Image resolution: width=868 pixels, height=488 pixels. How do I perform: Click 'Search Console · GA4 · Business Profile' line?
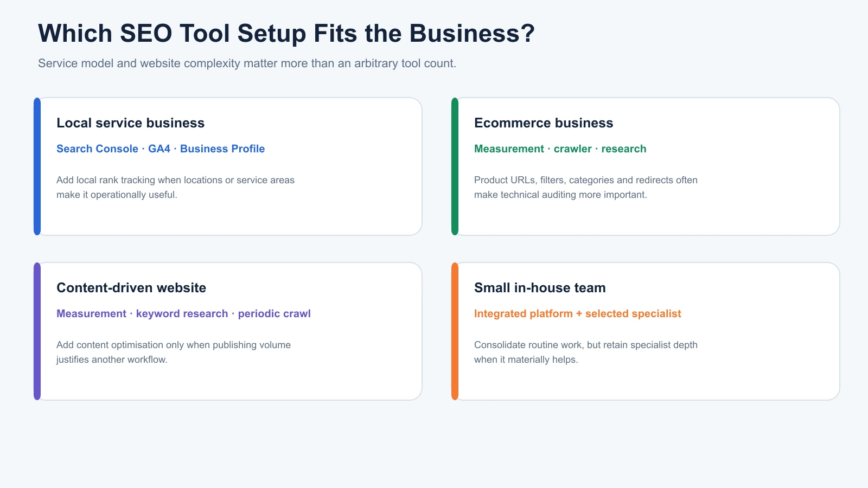pyautogui.click(x=161, y=149)
